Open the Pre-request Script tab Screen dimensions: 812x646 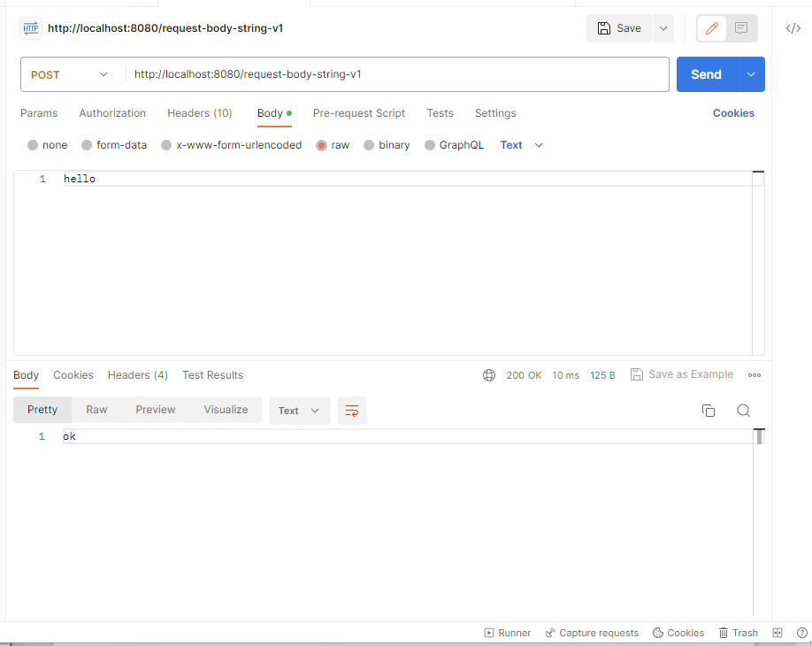(359, 113)
